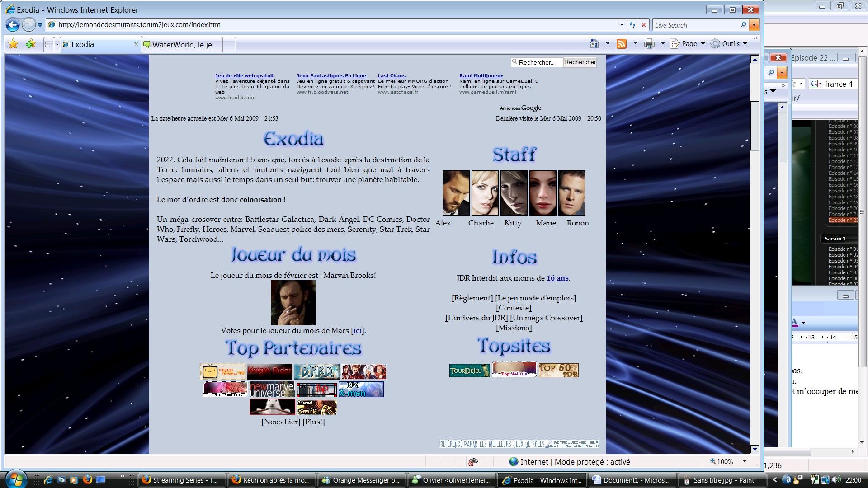Switch to Streaming Series taskbar window
The height and width of the screenshot is (488, 868).
[181, 480]
